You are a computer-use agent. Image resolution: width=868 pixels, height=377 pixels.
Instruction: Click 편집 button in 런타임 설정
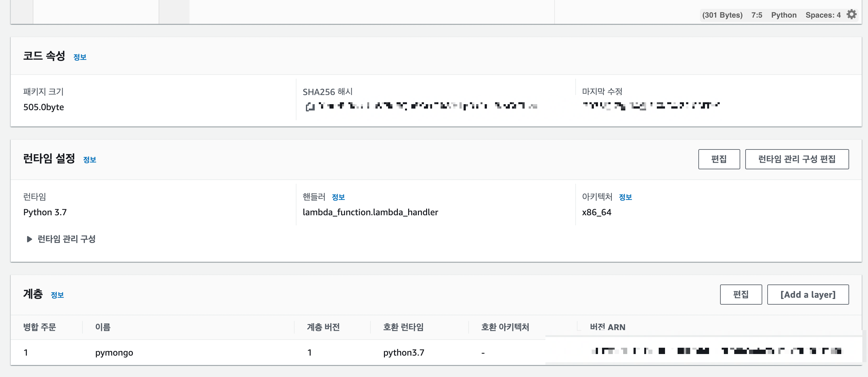tap(719, 159)
